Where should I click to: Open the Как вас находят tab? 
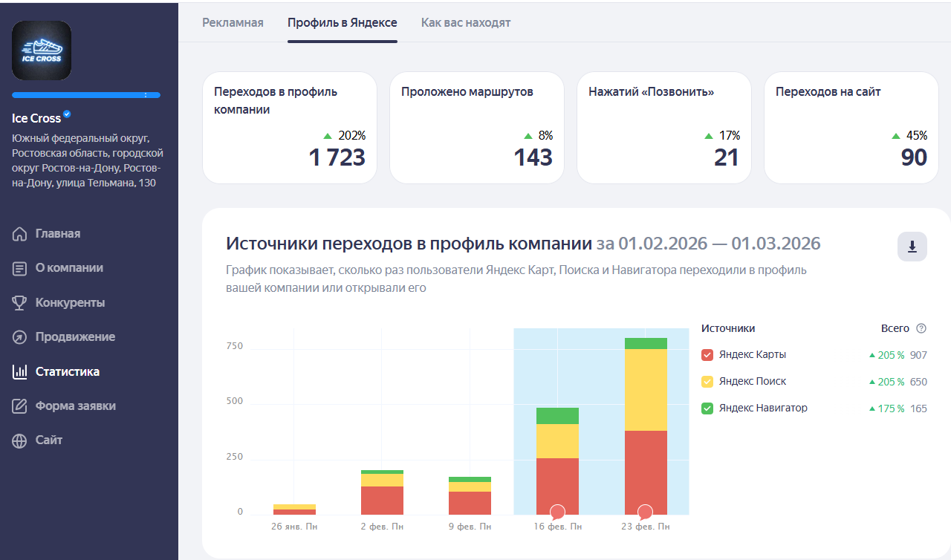[466, 22]
